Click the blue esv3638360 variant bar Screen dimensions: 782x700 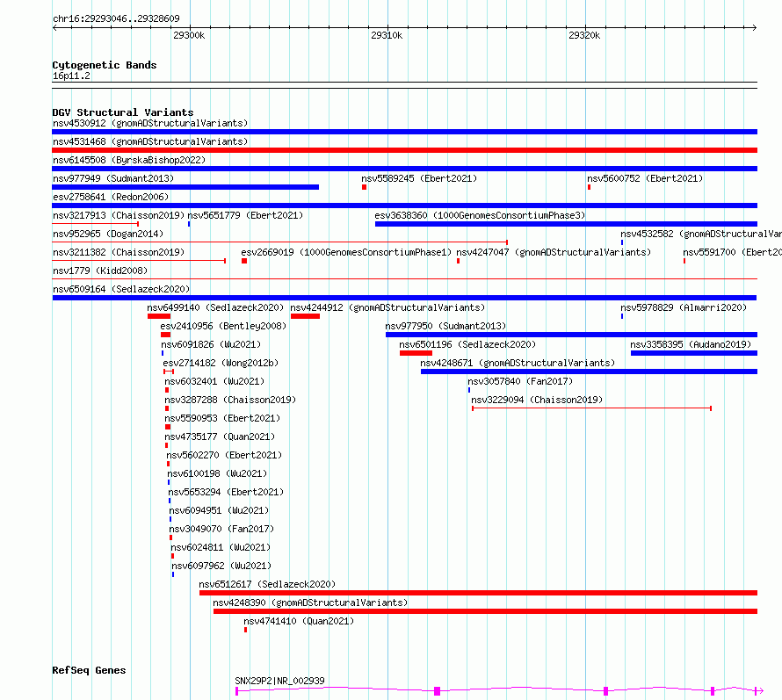566,224
